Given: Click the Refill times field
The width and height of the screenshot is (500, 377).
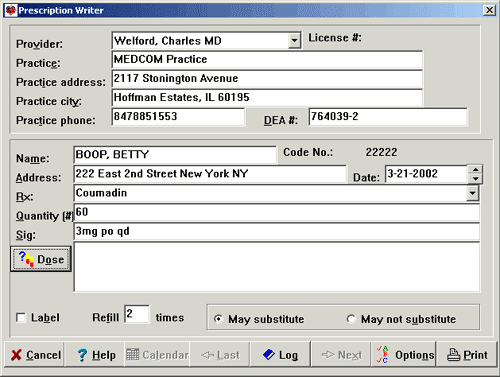Looking at the screenshot, I should 137,314.
